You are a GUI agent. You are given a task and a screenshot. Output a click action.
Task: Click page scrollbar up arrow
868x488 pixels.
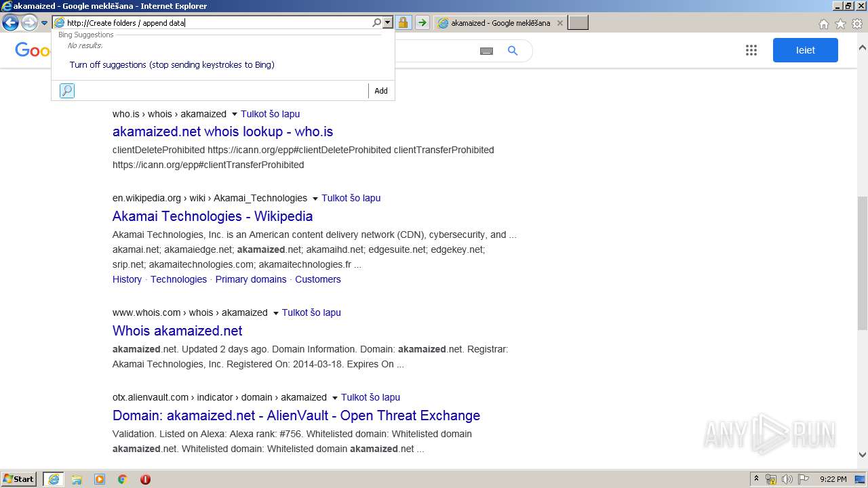point(863,48)
